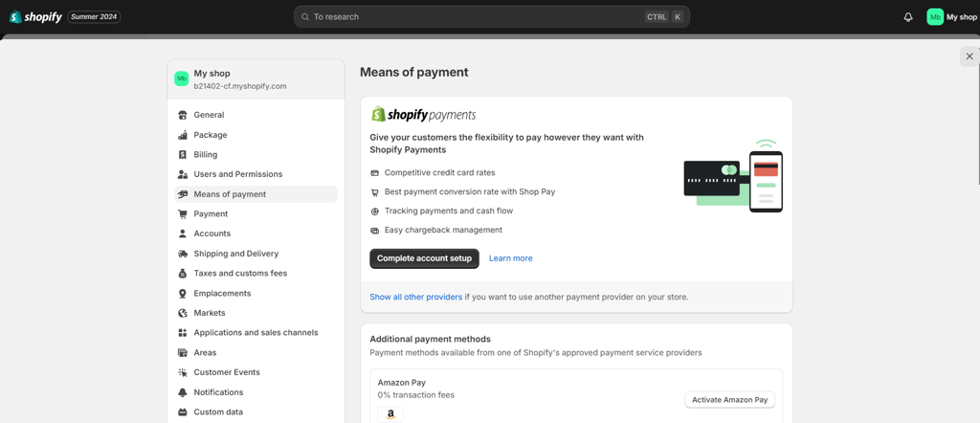Click the Applications and sales channels icon

click(183, 332)
